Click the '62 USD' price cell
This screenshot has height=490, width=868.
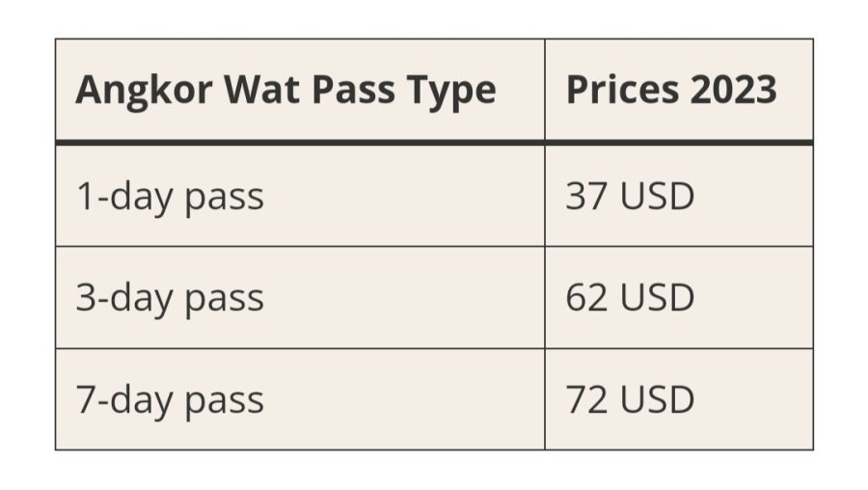coord(679,298)
